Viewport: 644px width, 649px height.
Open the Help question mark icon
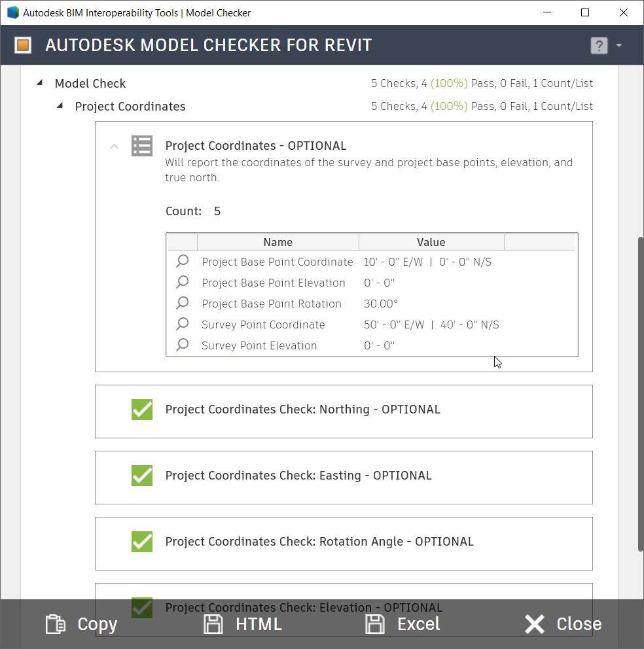click(x=598, y=45)
